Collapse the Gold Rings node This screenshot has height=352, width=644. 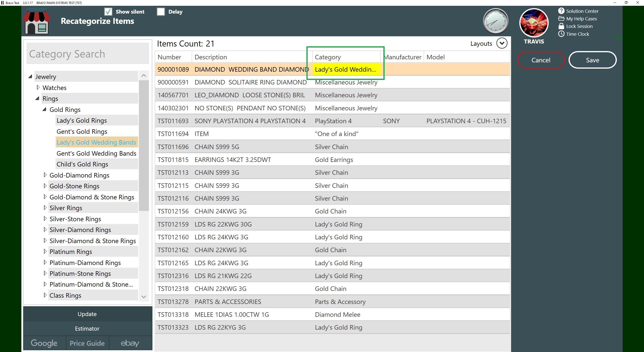[x=44, y=109]
